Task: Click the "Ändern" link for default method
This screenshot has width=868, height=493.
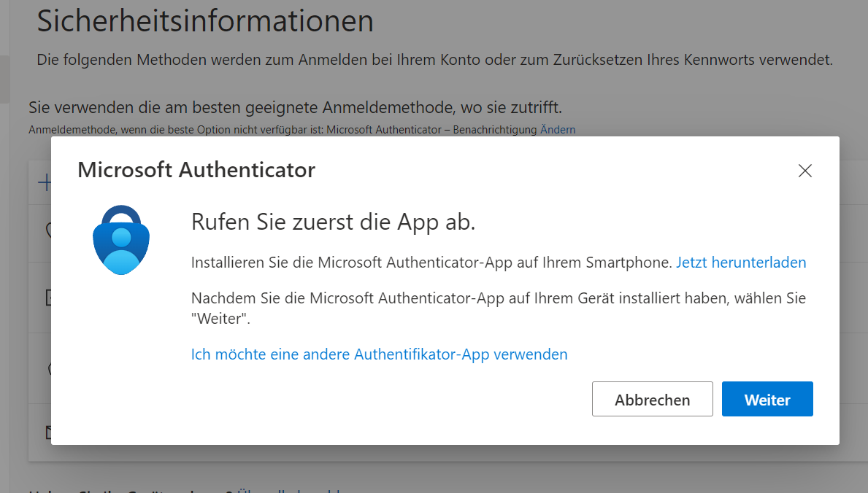Action: coord(558,130)
